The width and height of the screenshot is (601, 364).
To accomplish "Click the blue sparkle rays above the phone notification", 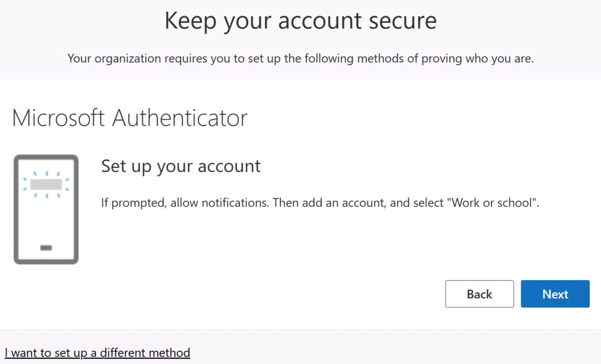I will (46, 174).
